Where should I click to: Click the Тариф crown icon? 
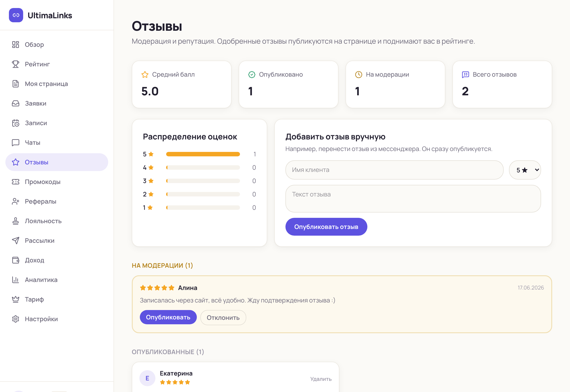pos(15,299)
